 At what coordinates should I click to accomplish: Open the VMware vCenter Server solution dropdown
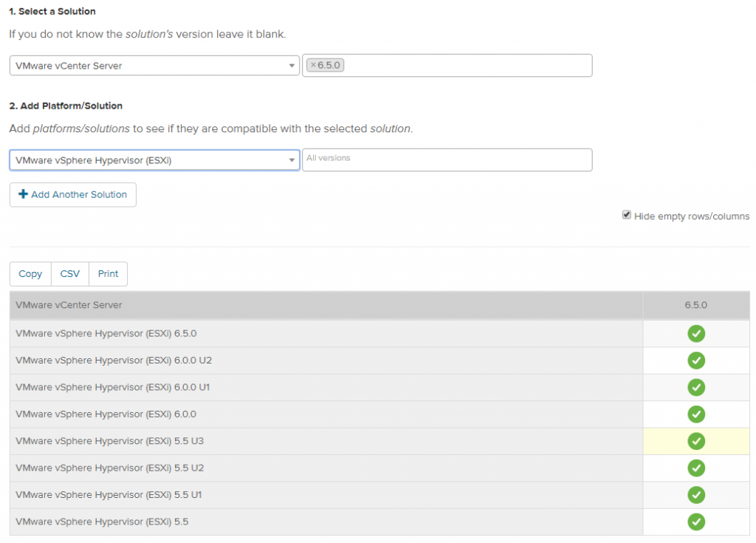(154, 66)
